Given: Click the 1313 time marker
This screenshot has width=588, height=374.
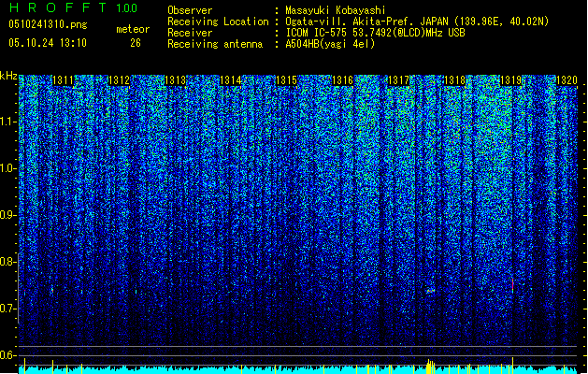Looking at the screenshot, I should pyautogui.click(x=175, y=80).
